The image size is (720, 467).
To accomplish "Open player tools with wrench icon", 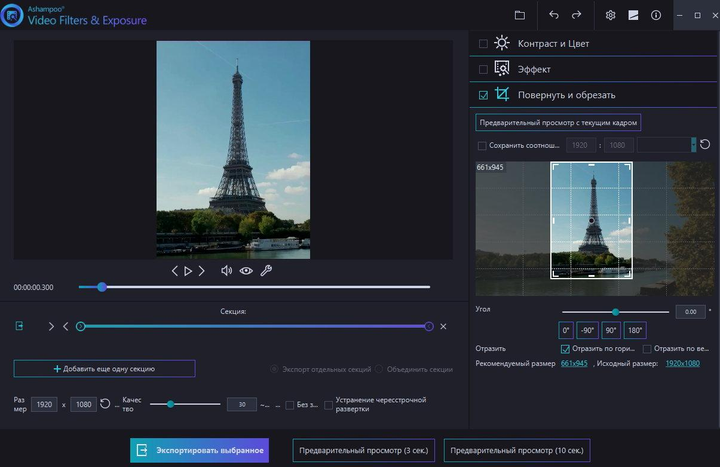I will tap(266, 271).
